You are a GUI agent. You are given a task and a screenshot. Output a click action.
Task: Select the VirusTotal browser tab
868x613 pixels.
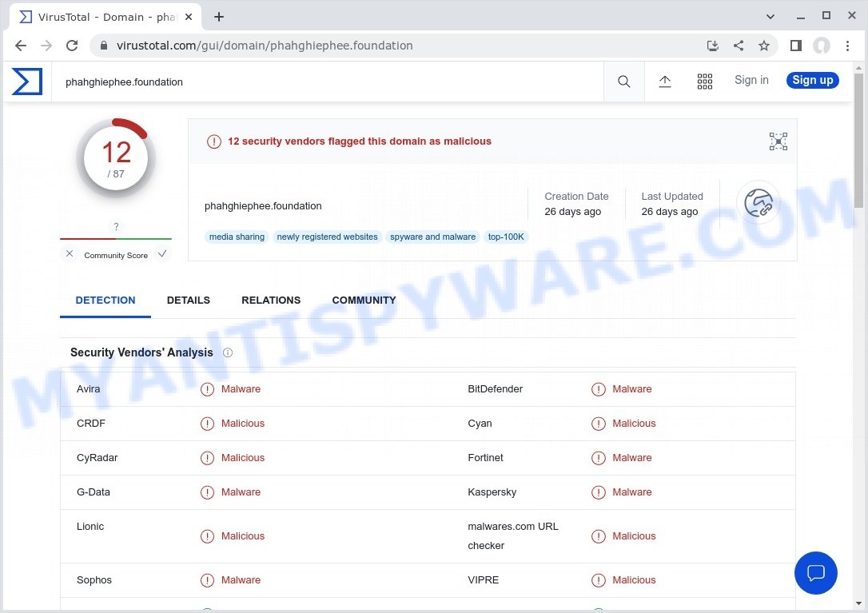106,17
